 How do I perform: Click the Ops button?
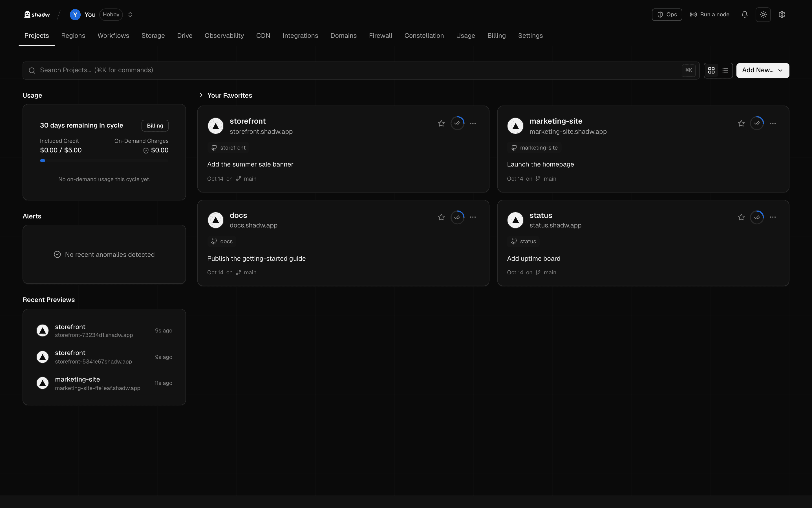click(x=667, y=14)
